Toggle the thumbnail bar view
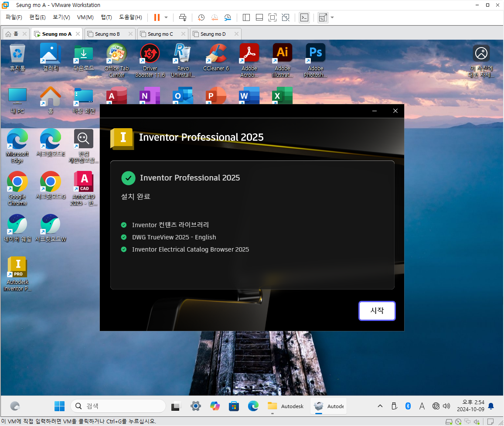The image size is (504, 426). pyautogui.click(x=259, y=17)
